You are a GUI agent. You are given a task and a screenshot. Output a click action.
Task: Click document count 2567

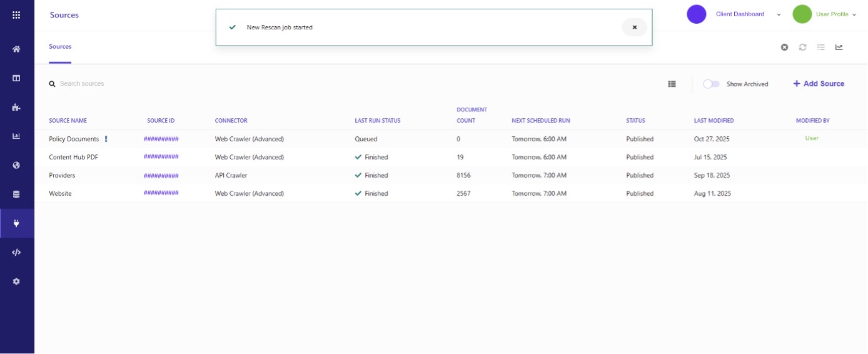tap(463, 193)
